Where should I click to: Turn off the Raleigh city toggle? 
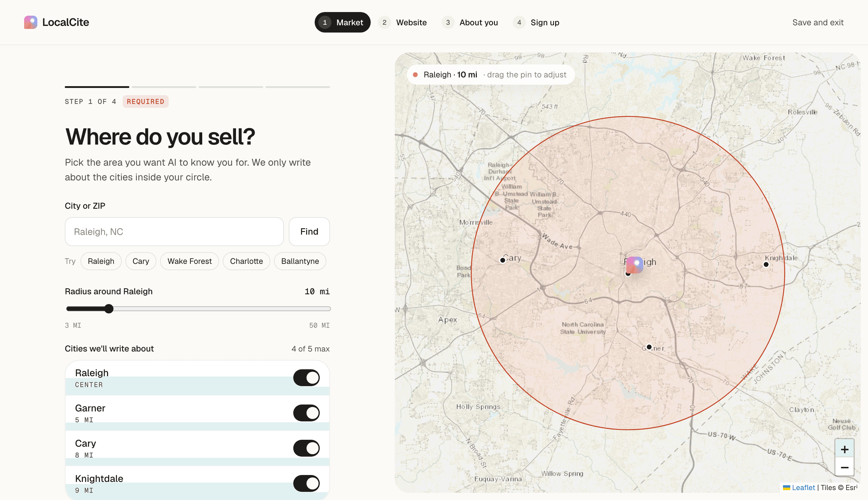point(306,377)
